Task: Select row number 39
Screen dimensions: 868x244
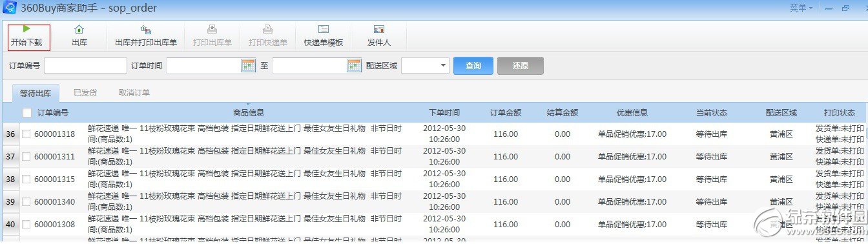Action: click(x=10, y=202)
